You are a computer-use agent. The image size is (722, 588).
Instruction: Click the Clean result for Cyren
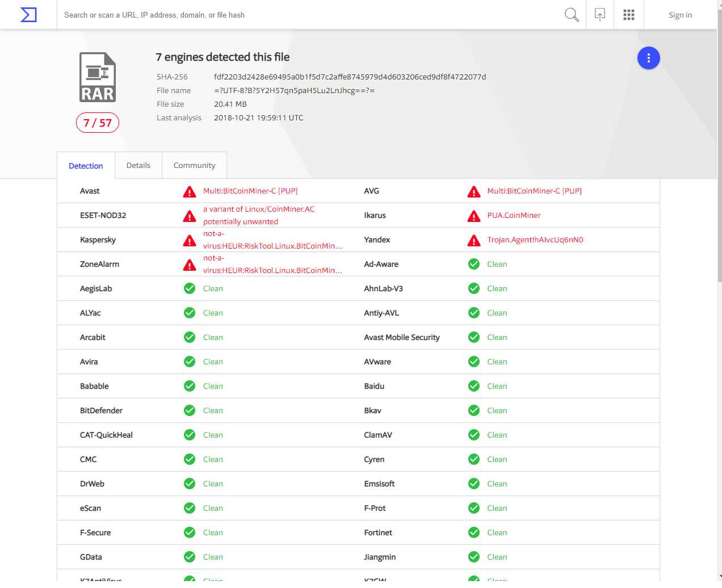[497, 459]
